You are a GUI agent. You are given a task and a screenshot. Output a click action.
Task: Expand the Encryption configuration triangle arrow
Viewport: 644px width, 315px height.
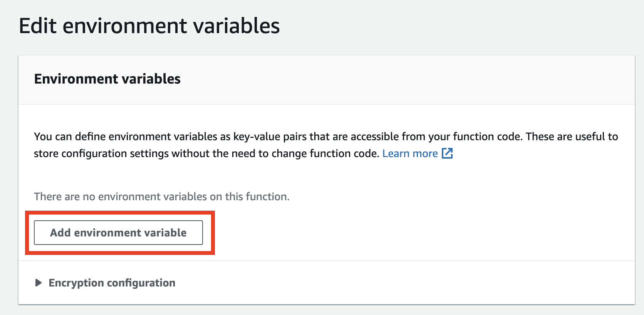tap(38, 283)
